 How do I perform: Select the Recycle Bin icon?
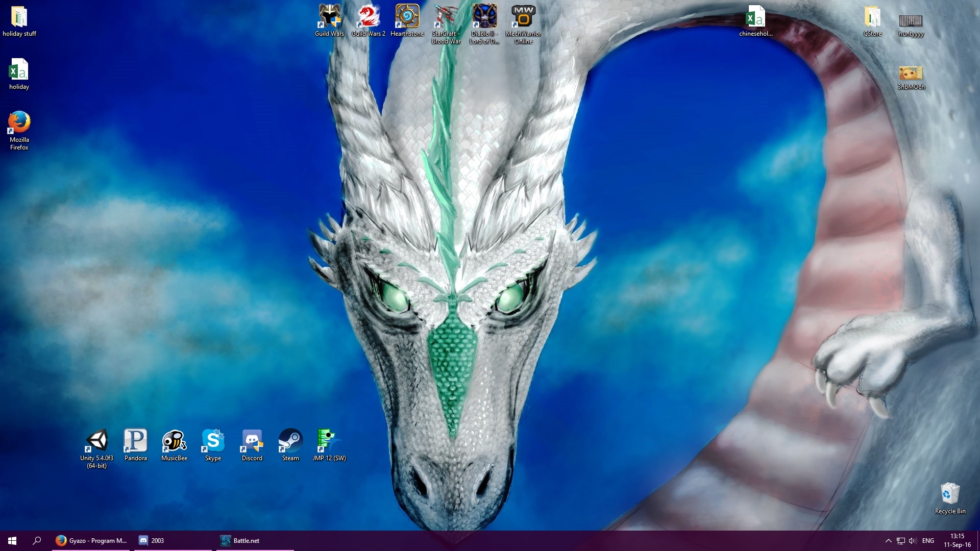coord(950,494)
